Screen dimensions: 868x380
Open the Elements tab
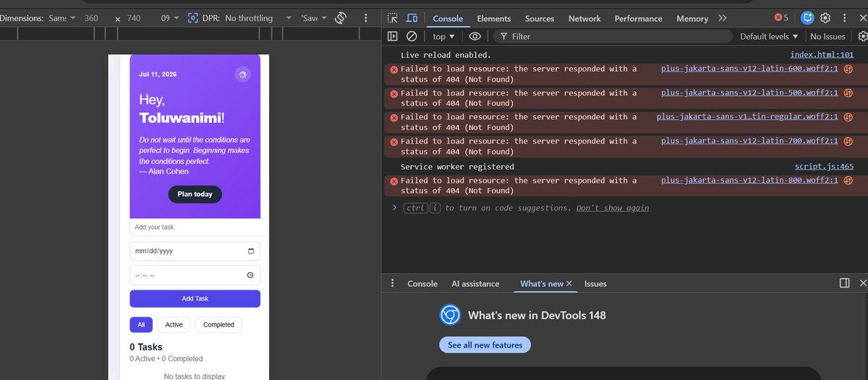494,19
